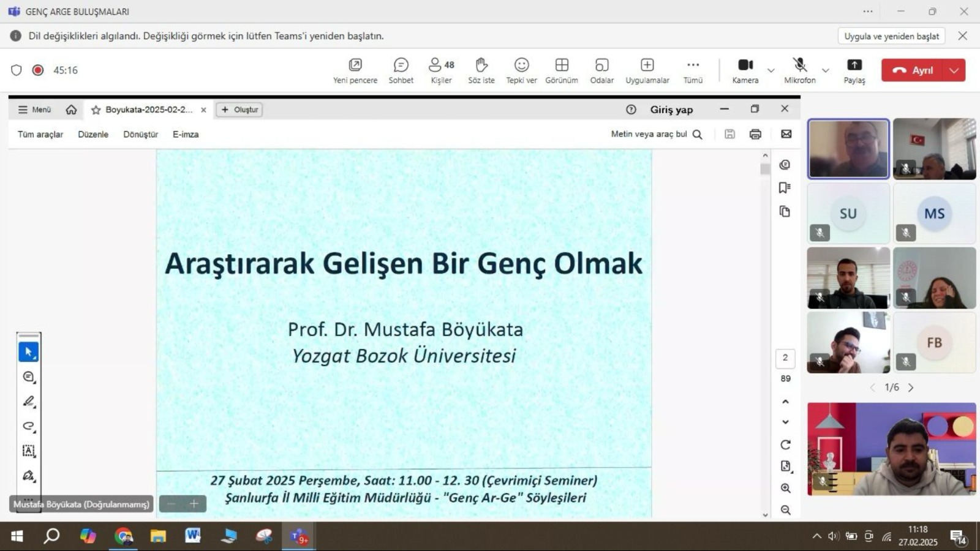Image resolution: width=980 pixels, height=551 pixels.
Task: Show the Kişiler participants list
Action: coord(441,70)
